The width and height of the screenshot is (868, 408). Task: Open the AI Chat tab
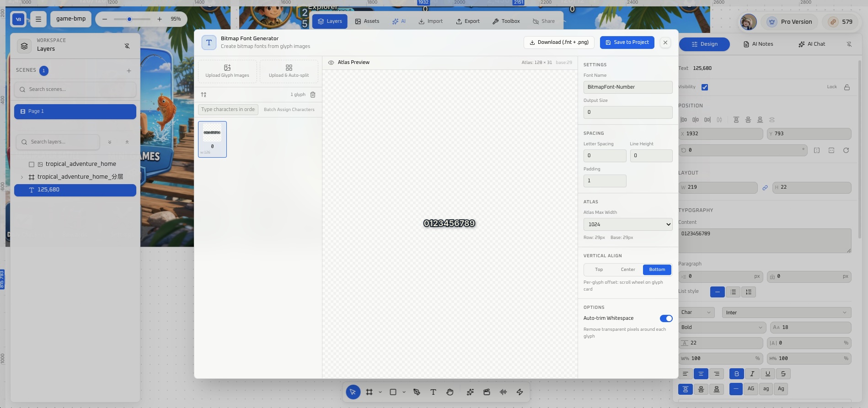click(x=812, y=44)
